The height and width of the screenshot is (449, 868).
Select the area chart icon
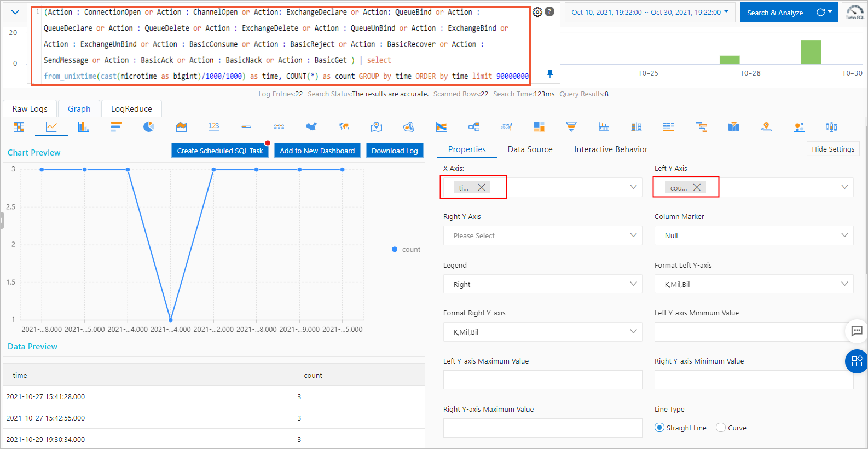(x=181, y=127)
